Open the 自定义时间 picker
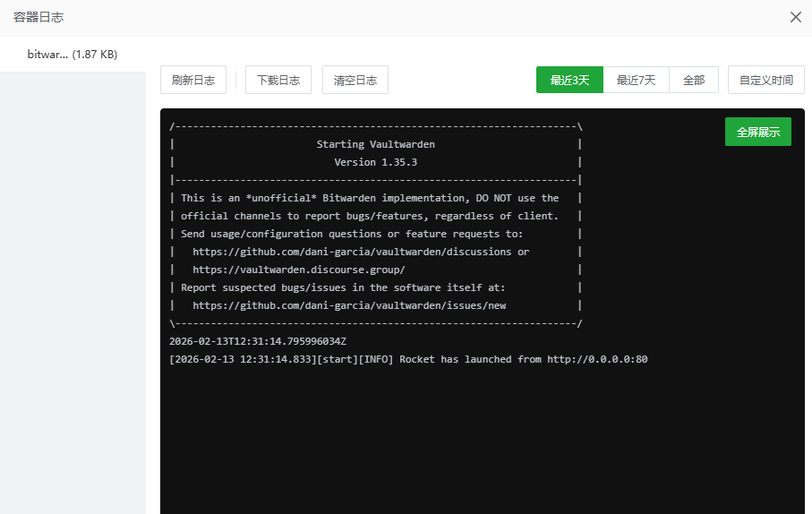 click(765, 80)
